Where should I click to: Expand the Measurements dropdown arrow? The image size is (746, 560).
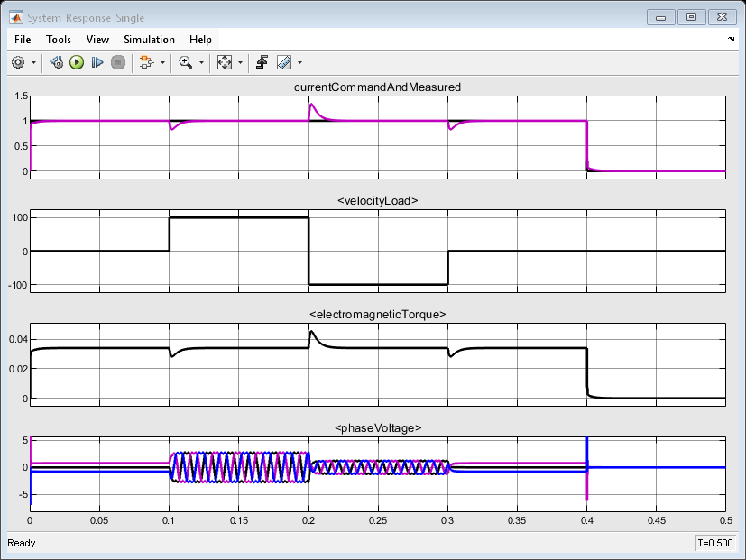pos(299,63)
